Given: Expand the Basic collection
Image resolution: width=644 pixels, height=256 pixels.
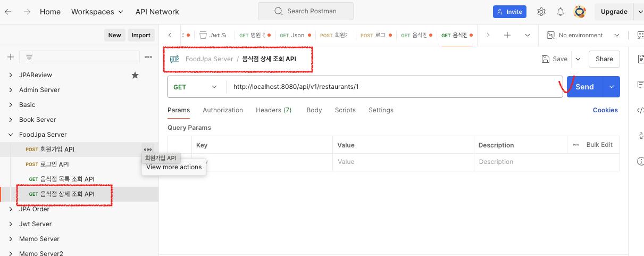Looking at the screenshot, I should (11, 105).
